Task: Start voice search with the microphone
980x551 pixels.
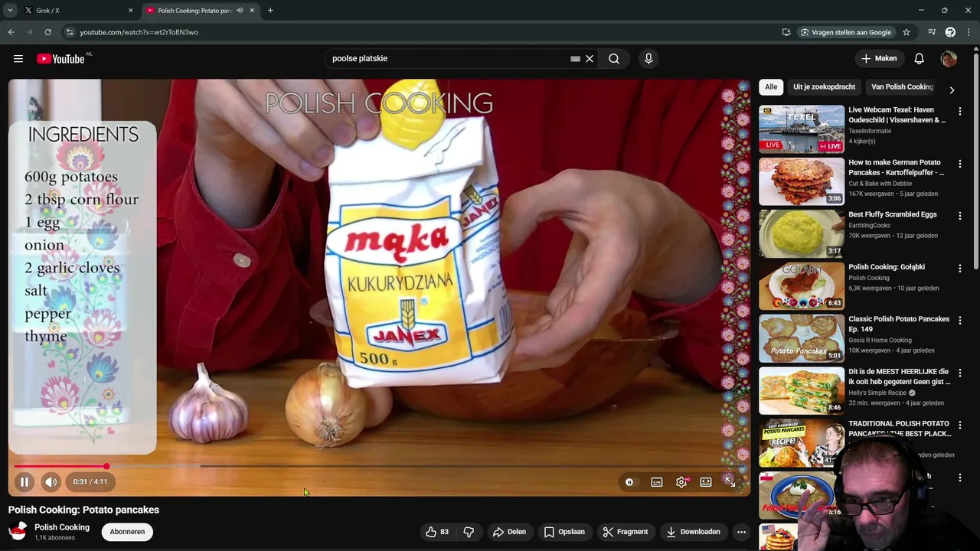Action: coord(648,59)
